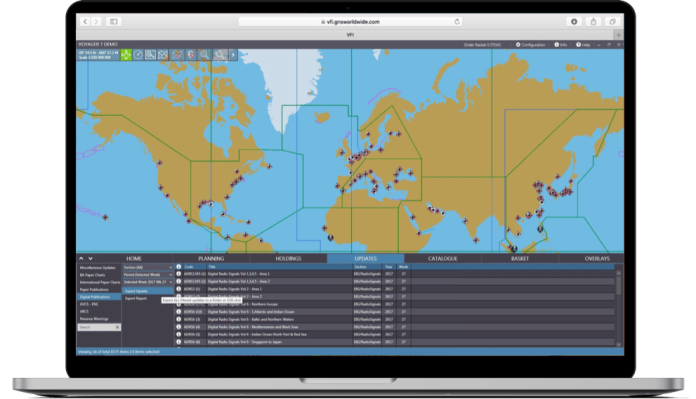Click the Title column header

click(280, 267)
